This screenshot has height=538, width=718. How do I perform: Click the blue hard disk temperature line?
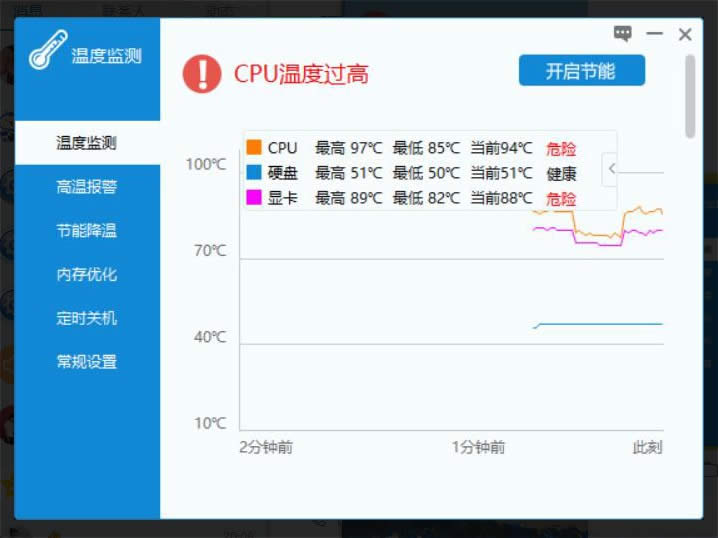[598, 324]
